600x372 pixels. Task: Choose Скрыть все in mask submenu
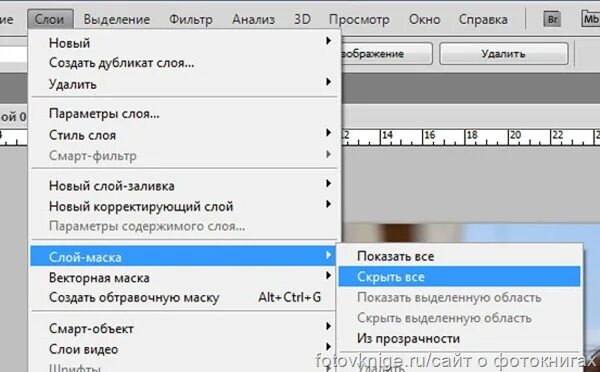(x=459, y=276)
